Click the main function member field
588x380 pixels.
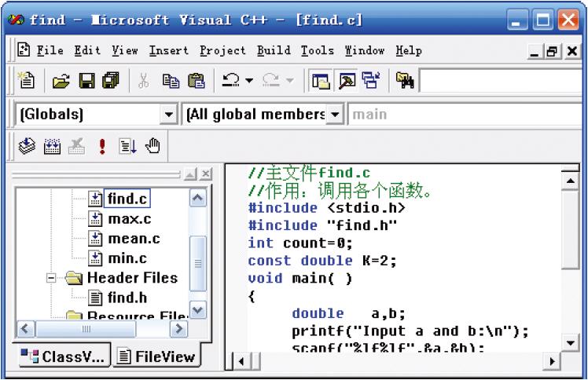pos(465,114)
